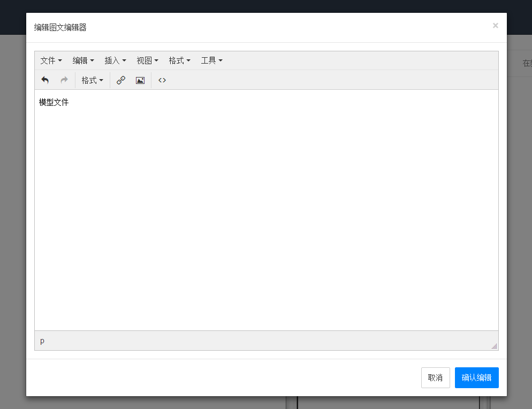Open the source code view icon
This screenshot has width=532, height=409.
pyautogui.click(x=162, y=80)
